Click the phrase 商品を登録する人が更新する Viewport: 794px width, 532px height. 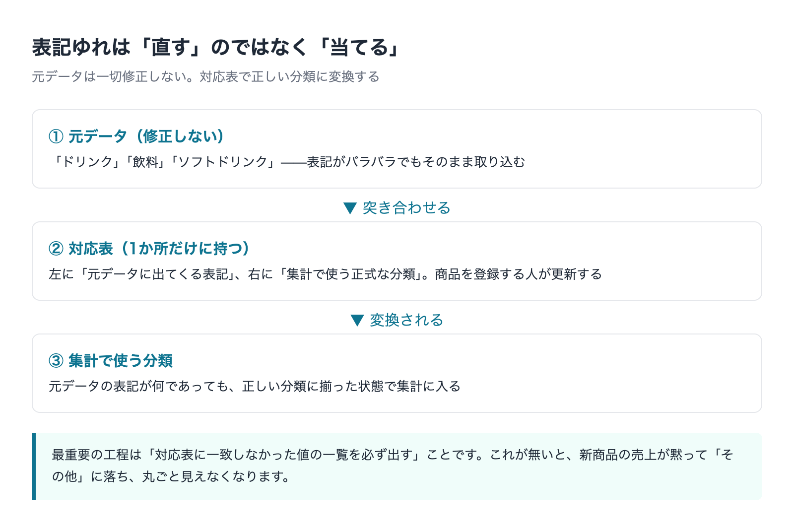point(518,274)
